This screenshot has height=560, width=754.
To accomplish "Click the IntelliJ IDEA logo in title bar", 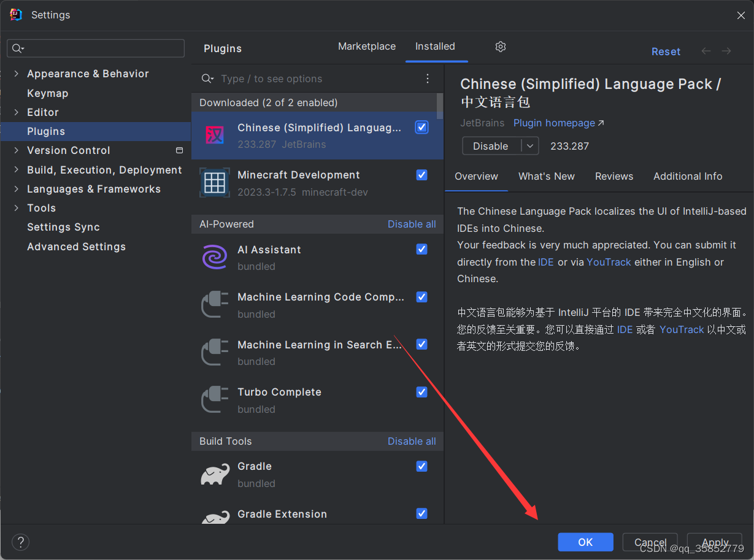I will click(16, 15).
